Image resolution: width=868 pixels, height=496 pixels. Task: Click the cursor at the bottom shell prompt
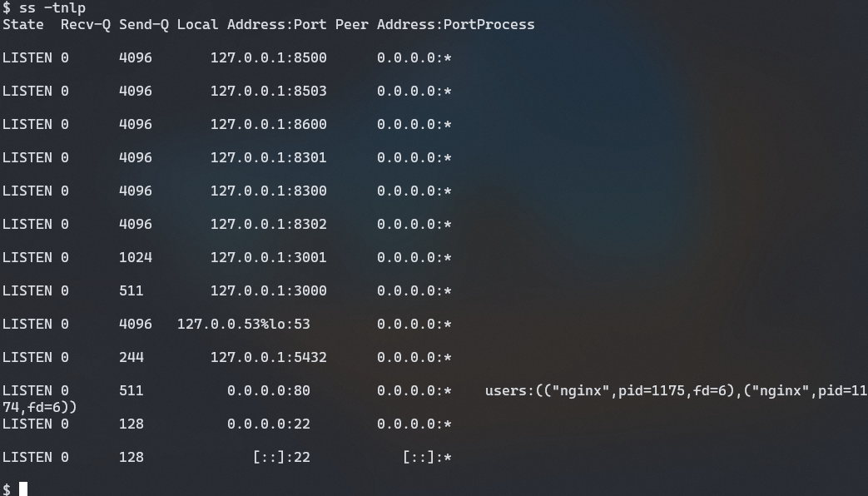tap(23, 489)
